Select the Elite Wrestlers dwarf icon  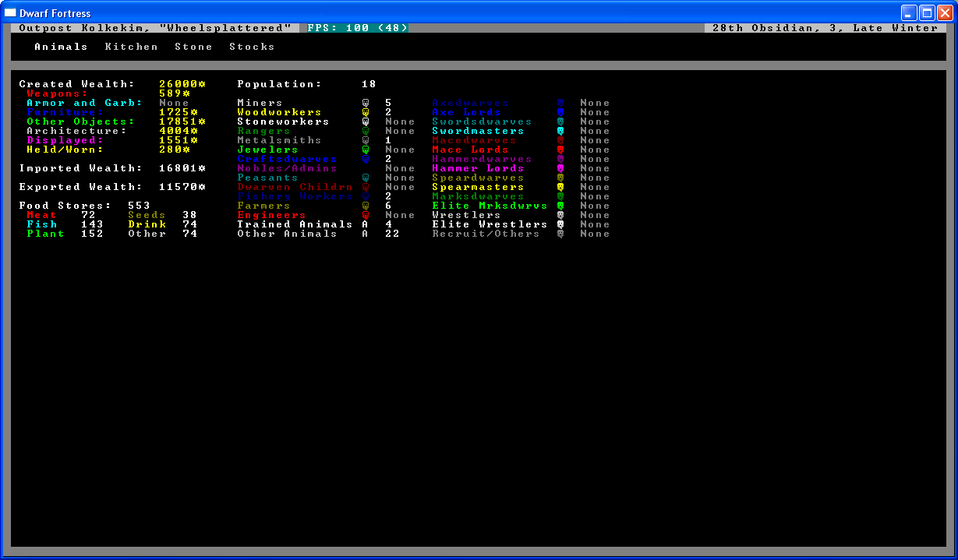[x=560, y=224]
